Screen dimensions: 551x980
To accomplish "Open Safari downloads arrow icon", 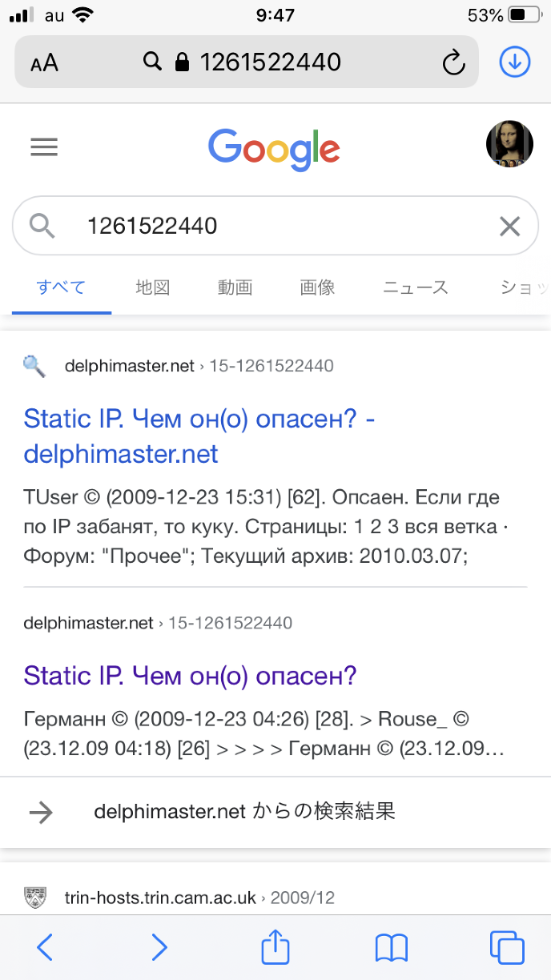I will click(515, 62).
